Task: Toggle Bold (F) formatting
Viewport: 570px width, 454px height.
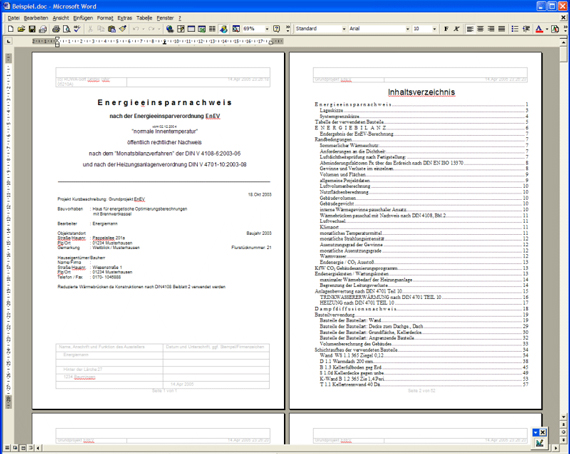Action: tap(446, 29)
